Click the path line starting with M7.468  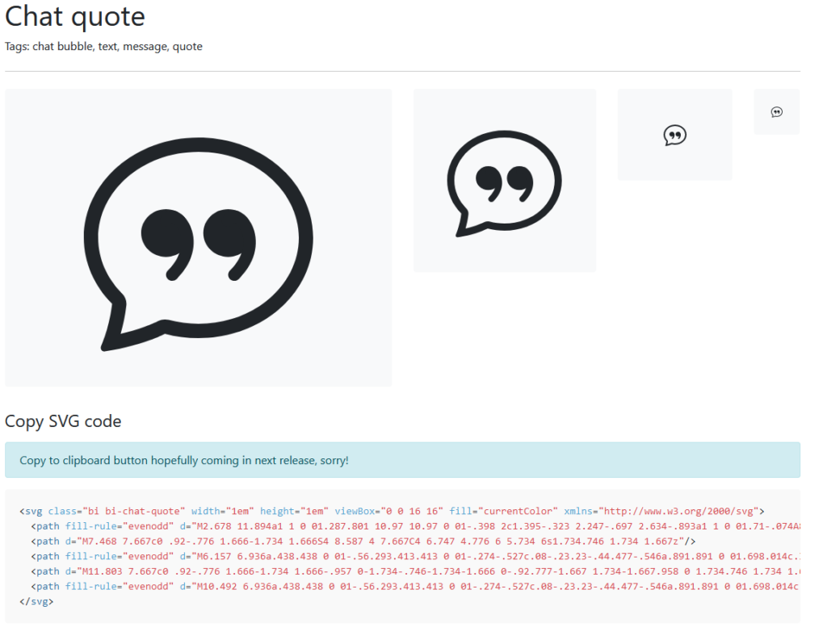tap(363, 541)
